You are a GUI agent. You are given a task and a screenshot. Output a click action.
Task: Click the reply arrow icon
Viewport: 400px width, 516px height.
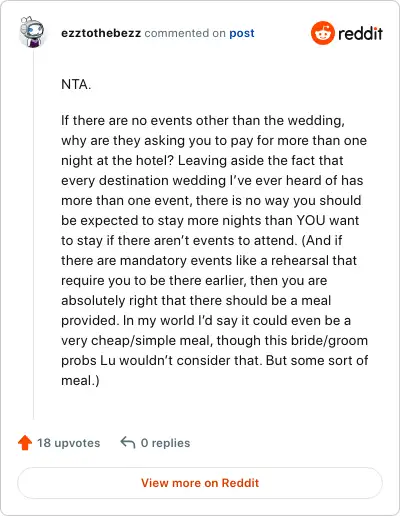pyautogui.click(x=128, y=443)
